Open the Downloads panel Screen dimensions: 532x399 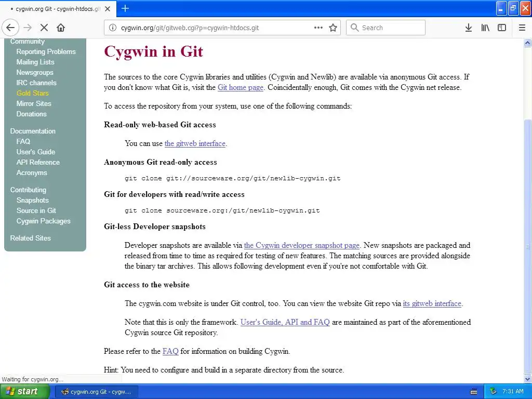pyautogui.click(x=469, y=28)
